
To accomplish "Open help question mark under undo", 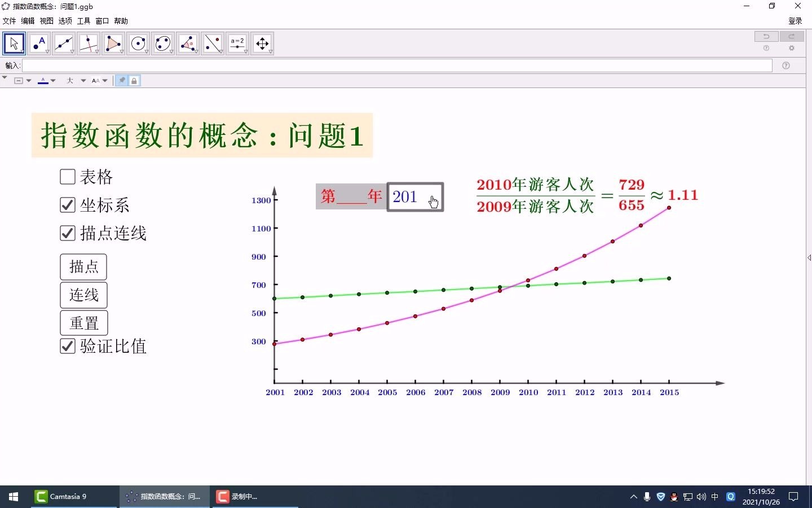I will click(766, 49).
